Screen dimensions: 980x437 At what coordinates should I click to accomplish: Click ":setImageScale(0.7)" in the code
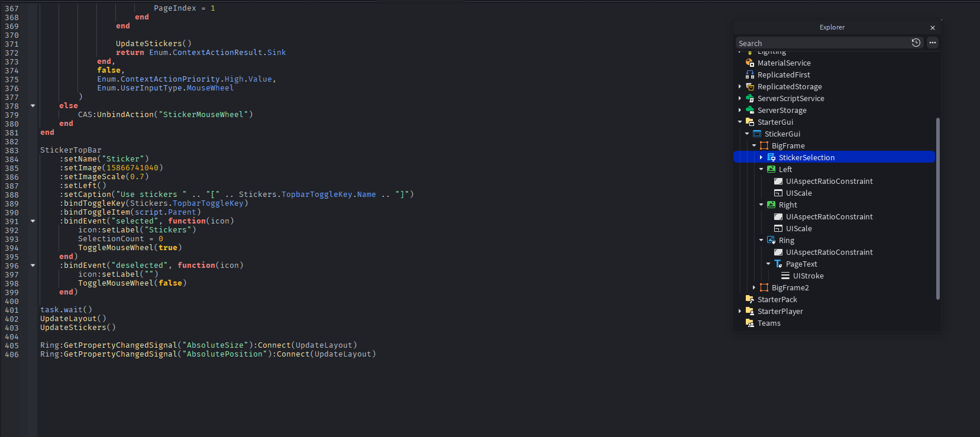[x=104, y=177]
